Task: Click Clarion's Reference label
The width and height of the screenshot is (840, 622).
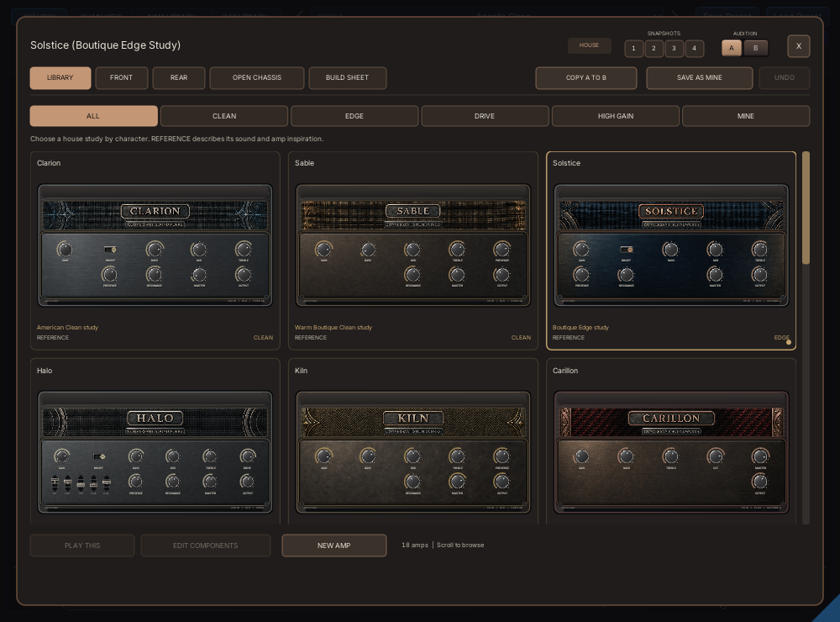Action: click(x=52, y=338)
